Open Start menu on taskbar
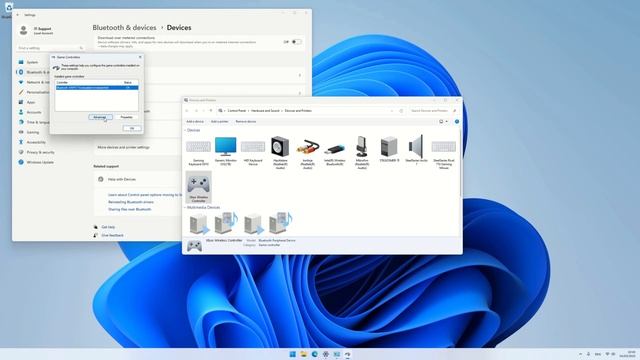The image size is (640, 360). pos(293,354)
